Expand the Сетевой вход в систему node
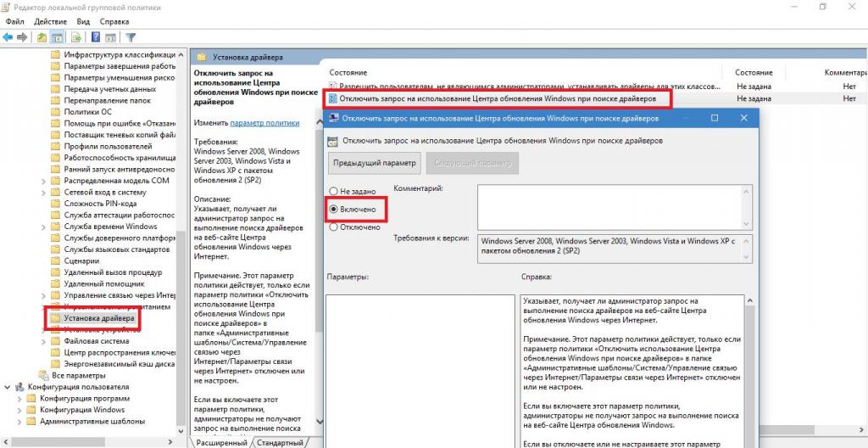 coord(44,193)
